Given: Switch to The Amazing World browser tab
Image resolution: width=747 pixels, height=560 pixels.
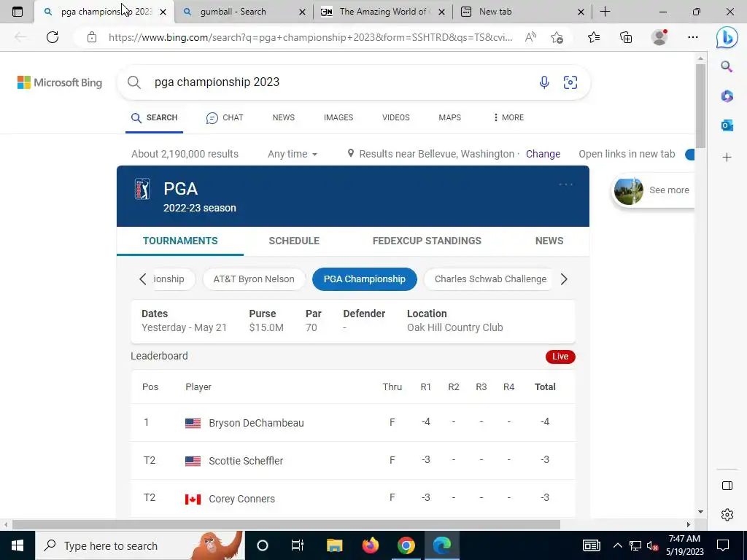Looking at the screenshot, I should [x=382, y=12].
